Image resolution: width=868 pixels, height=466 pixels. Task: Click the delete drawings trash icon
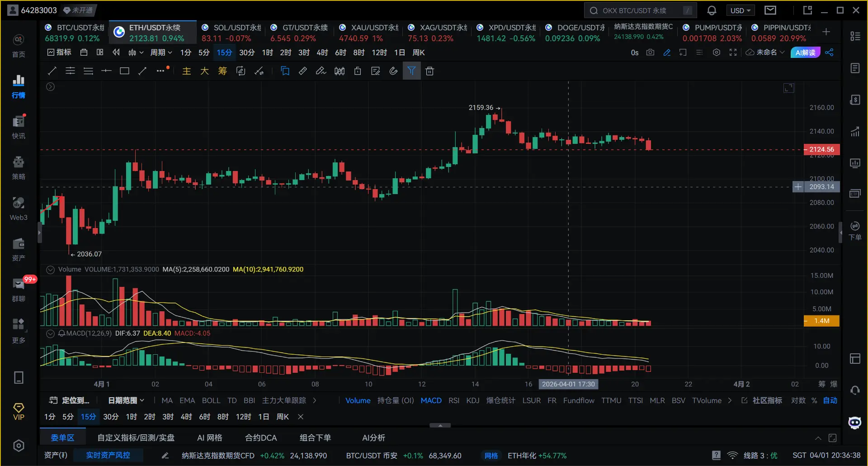pos(429,71)
